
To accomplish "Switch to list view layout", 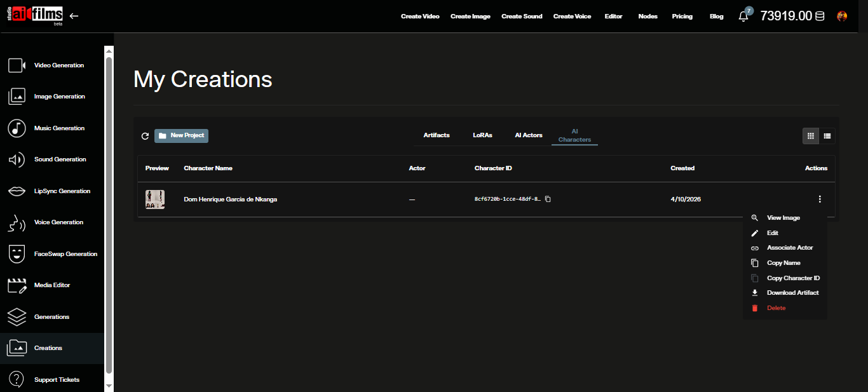I will click(x=827, y=135).
